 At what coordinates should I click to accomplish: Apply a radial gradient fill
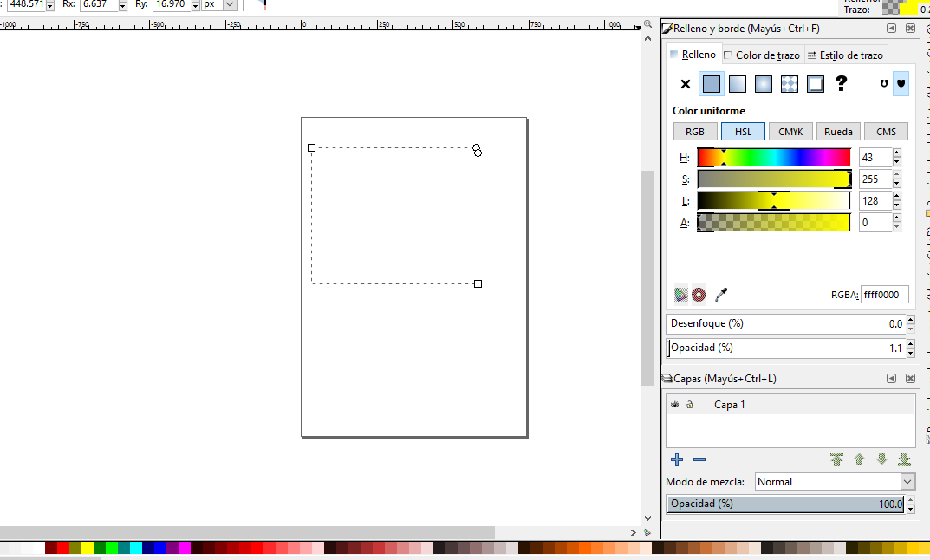[764, 83]
